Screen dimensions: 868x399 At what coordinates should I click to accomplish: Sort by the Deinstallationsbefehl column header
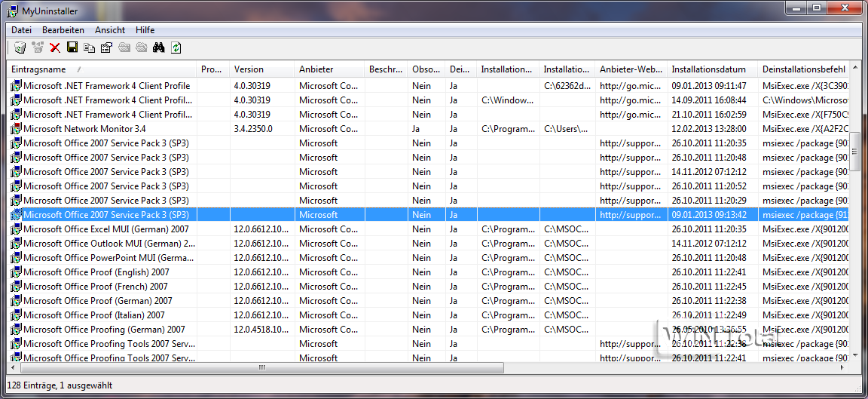pos(804,69)
